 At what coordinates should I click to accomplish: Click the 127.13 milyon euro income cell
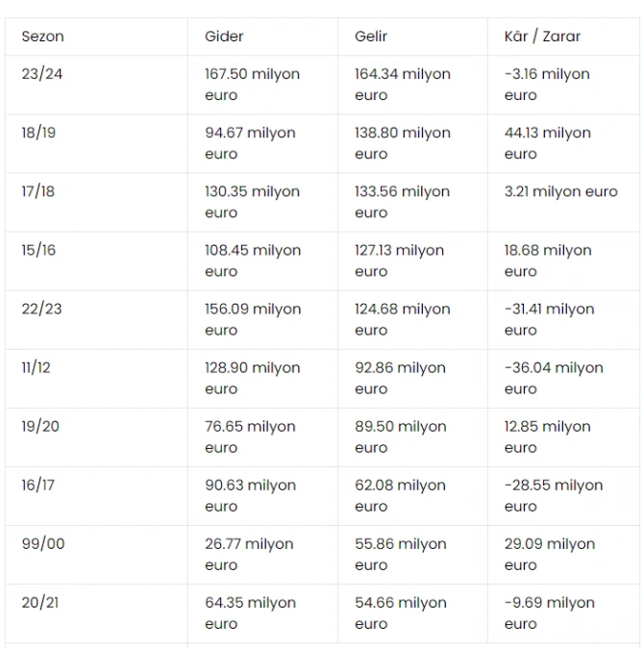click(x=412, y=261)
